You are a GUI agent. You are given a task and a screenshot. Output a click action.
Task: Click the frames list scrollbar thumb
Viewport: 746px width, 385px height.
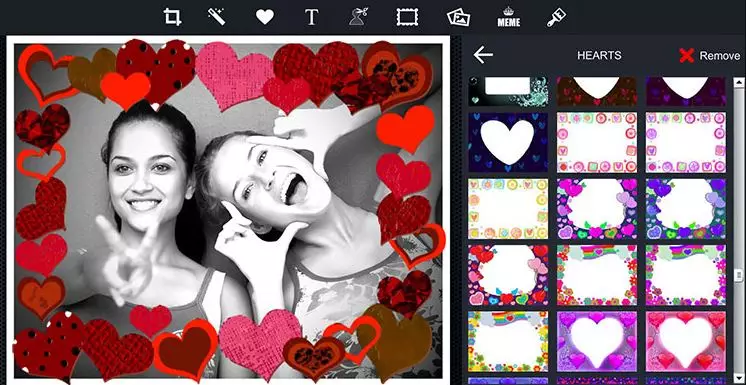(738, 275)
